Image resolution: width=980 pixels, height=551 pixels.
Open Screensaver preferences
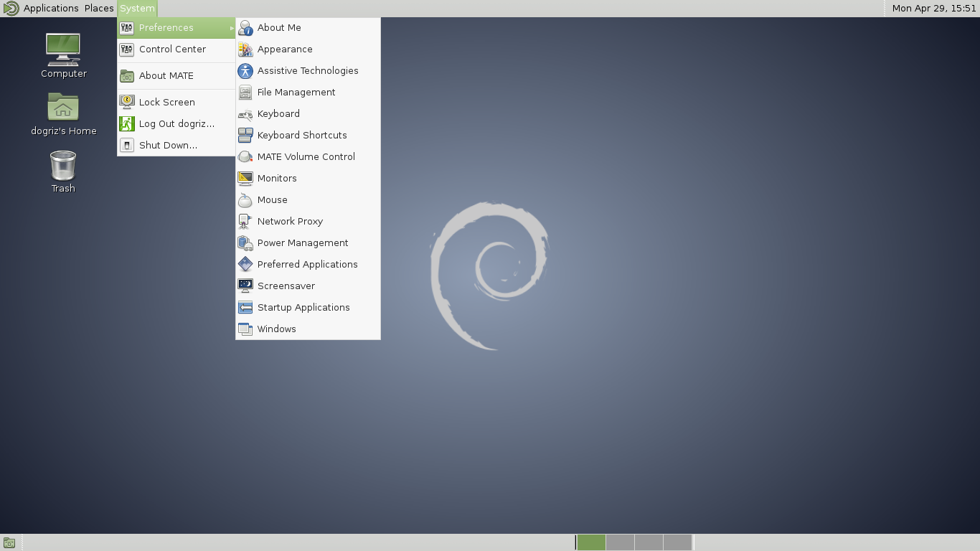pos(308,286)
